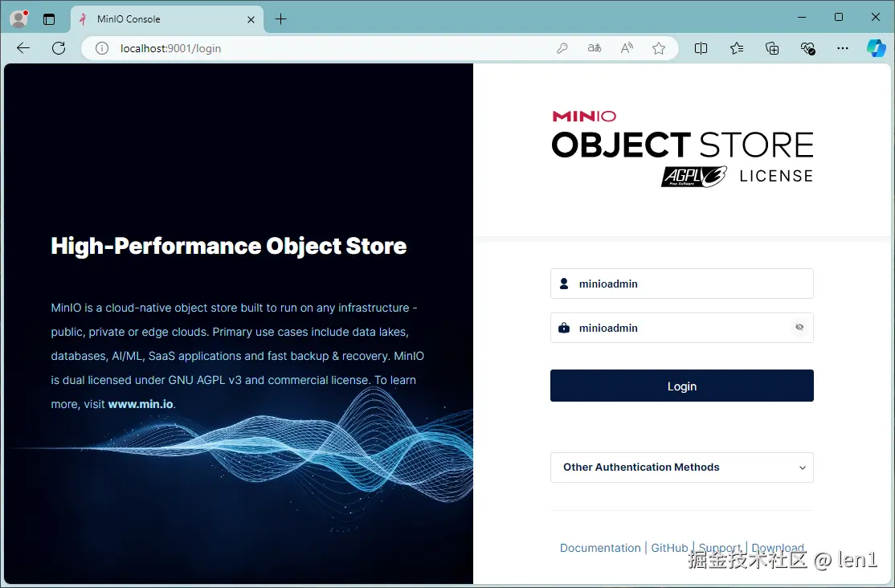Open split screen view icon
Image resolution: width=895 pixels, height=588 pixels.
[x=701, y=48]
